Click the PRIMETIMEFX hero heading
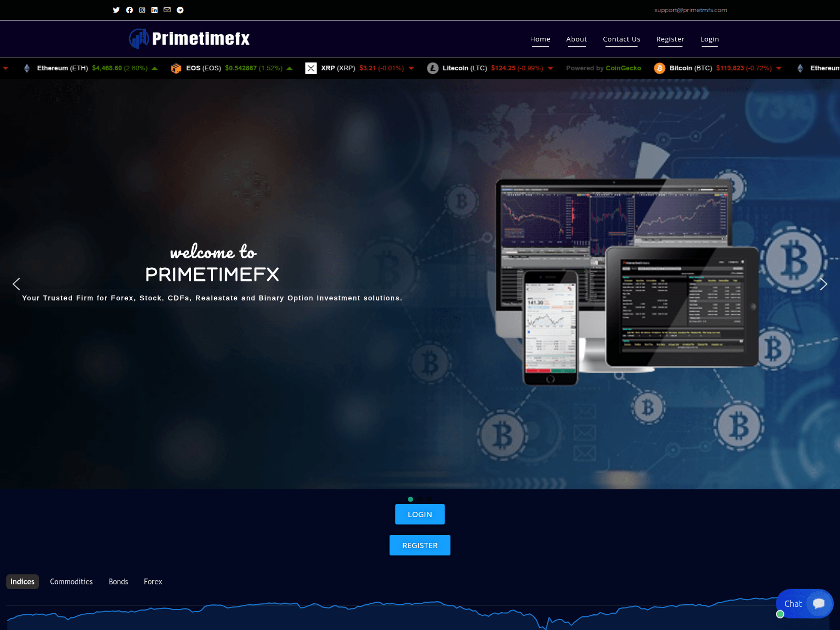 [212, 274]
